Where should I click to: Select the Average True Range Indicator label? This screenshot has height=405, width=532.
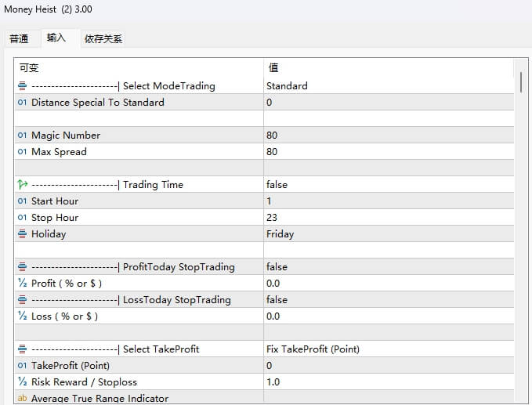pos(100,398)
